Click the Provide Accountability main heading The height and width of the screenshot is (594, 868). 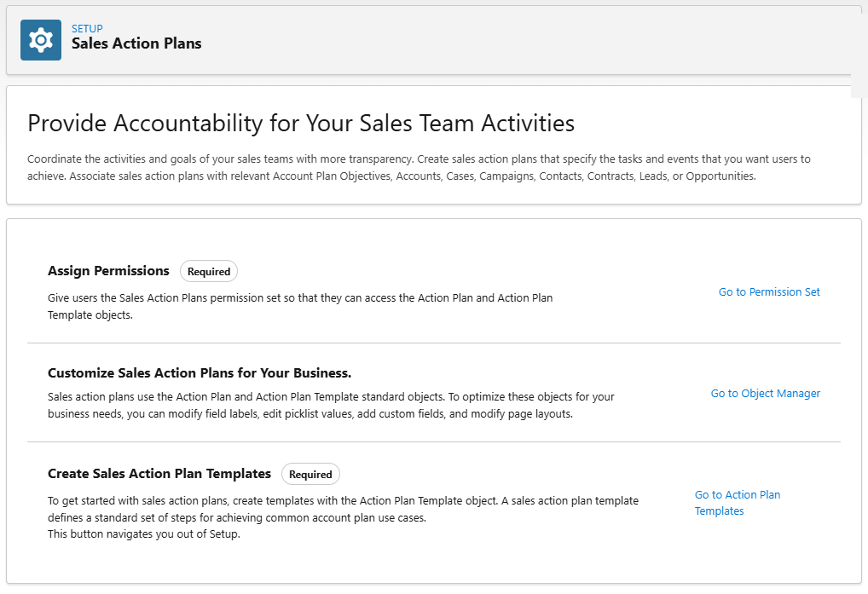[x=301, y=124]
